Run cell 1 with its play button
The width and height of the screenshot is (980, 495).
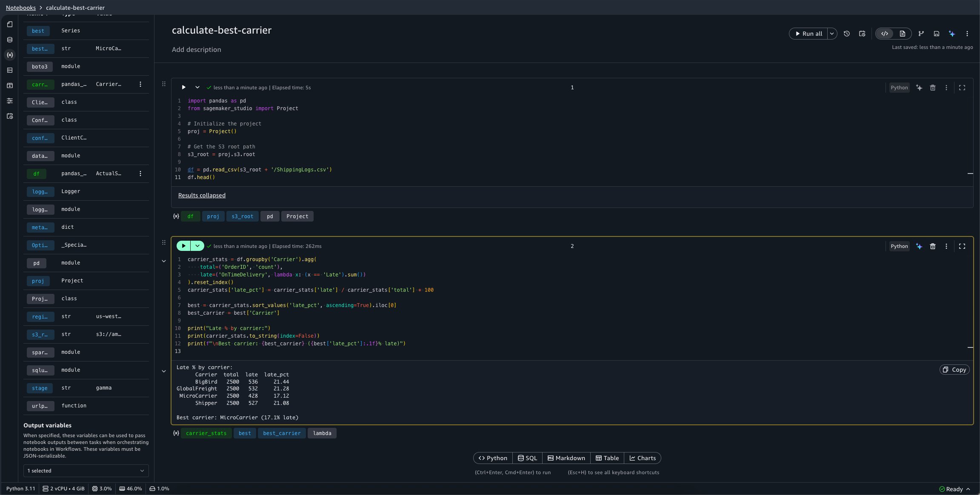[x=183, y=87]
